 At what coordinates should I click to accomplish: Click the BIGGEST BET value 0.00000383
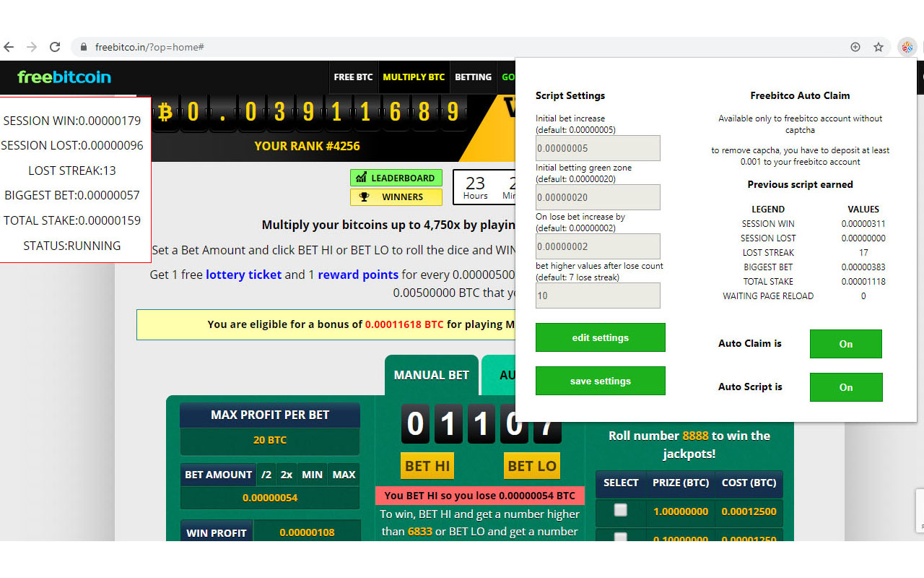coord(863,267)
